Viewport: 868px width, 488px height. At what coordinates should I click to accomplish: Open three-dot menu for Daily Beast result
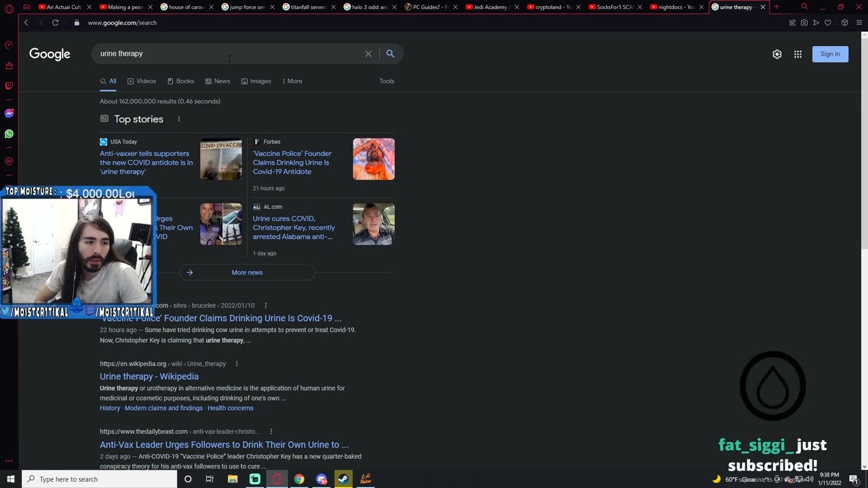point(271,432)
